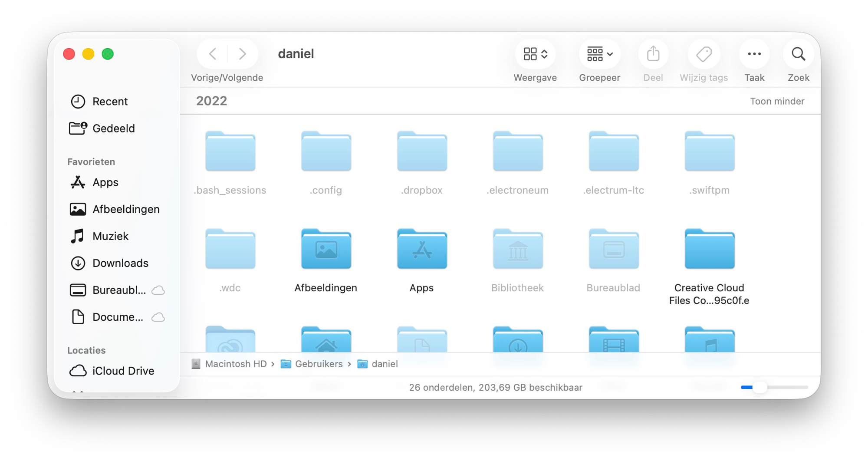The image size is (868, 461).
Task: Click the Wijzig tags tag icon
Action: tap(704, 54)
